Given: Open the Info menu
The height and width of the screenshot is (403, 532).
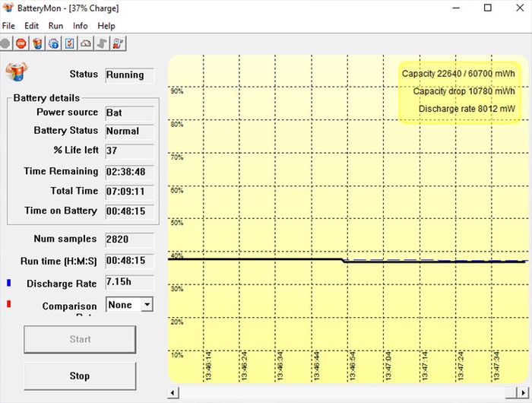Looking at the screenshot, I should tap(80, 26).
